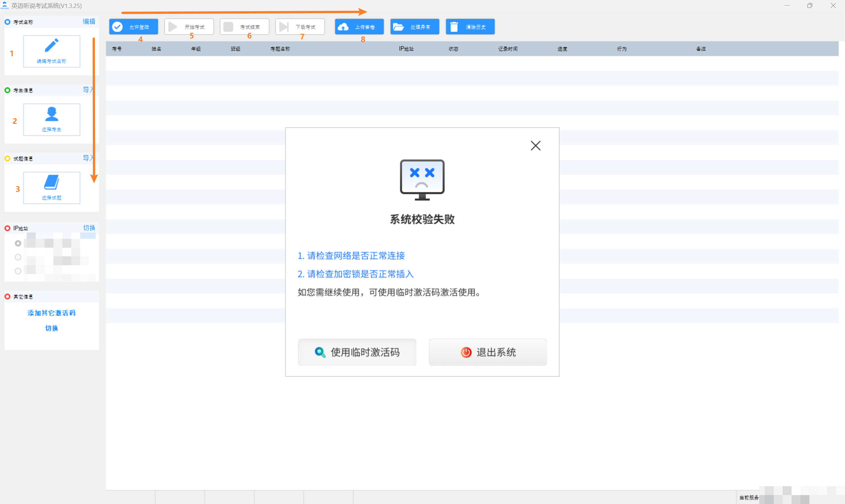Click the 行为 column header

point(622,49)
